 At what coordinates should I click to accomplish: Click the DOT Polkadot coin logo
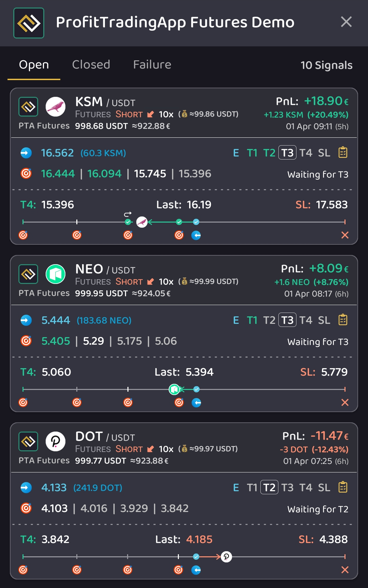56,441
